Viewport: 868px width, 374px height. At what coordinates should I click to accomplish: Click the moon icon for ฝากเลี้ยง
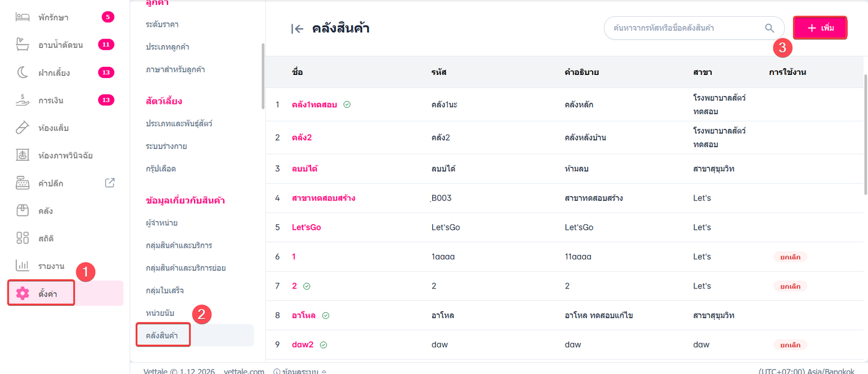22,72
